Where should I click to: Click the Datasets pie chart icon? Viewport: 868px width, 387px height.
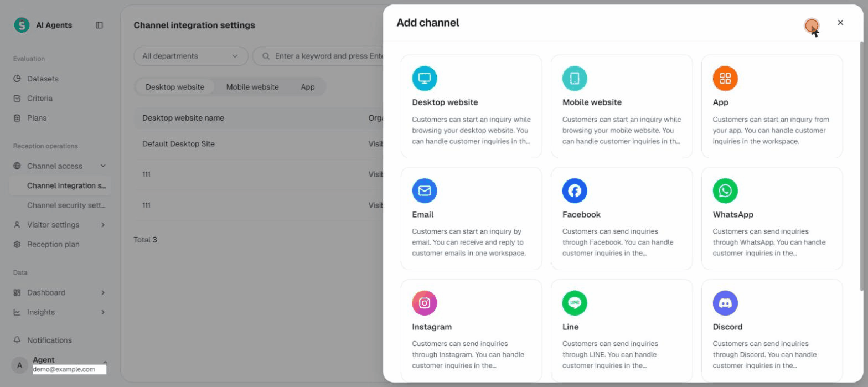[x=17, y=79]
